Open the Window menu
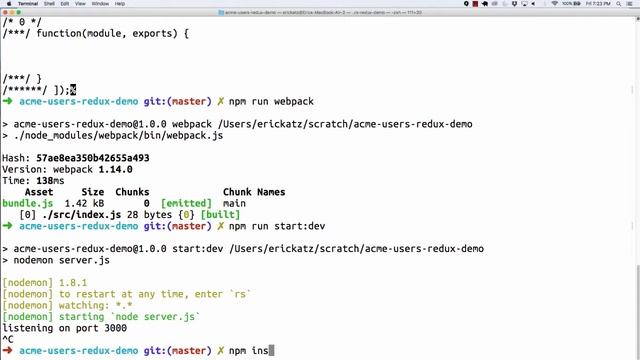Viewport: 640px width, 360px height. click(100, 4)
